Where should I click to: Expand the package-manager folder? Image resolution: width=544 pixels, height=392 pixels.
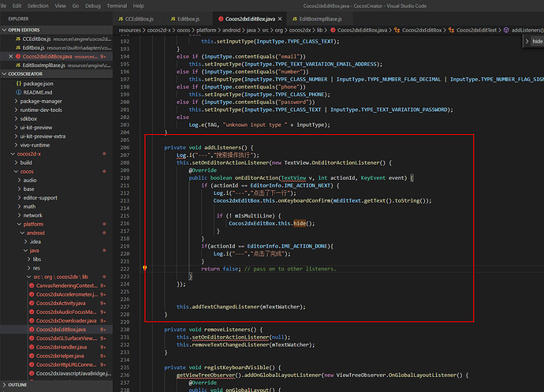coord(39,101)
